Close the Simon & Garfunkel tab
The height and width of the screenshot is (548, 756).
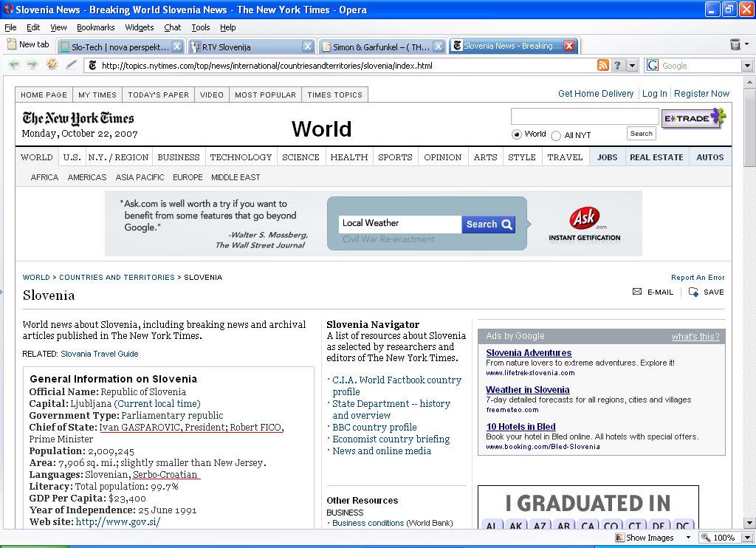[438, 47]
